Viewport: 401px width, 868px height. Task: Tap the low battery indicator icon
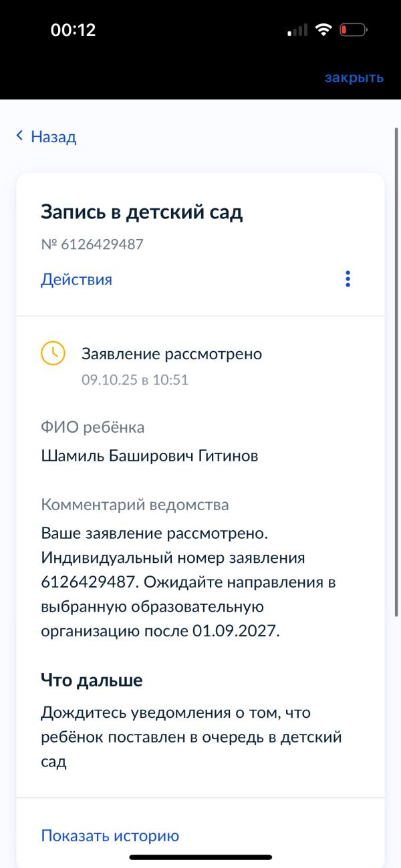(352, 30)
